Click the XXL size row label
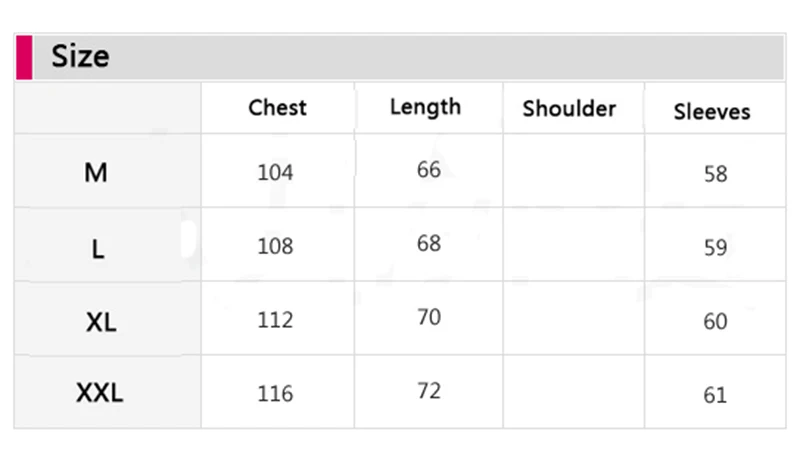800x469 pixels. 99,393
